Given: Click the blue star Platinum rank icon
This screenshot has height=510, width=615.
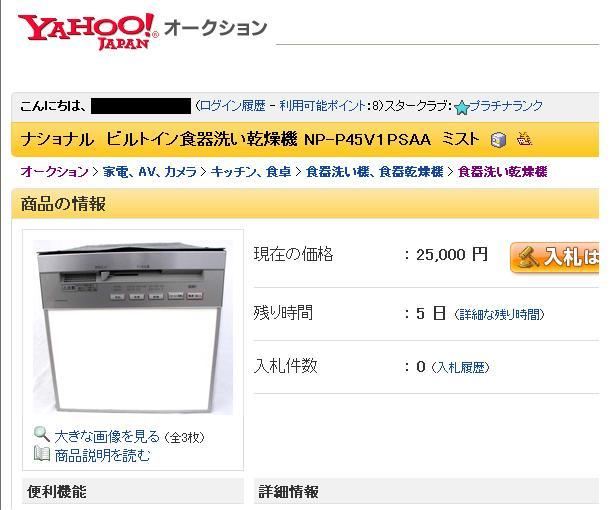Looking at the screenshot, I should (462, 107).
